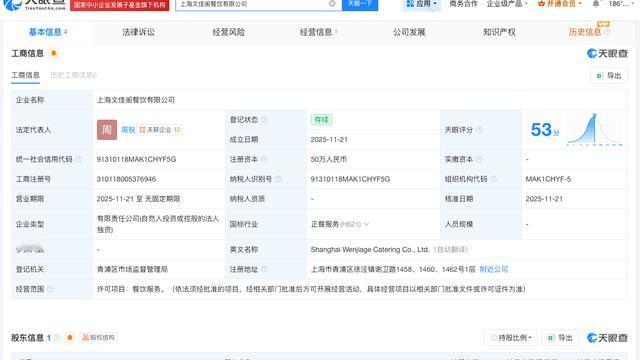The image size is (640, 360).
Task: Click the info icon next to 纳税人识别号
Action: pyautogui.click(x=278, y=179)
